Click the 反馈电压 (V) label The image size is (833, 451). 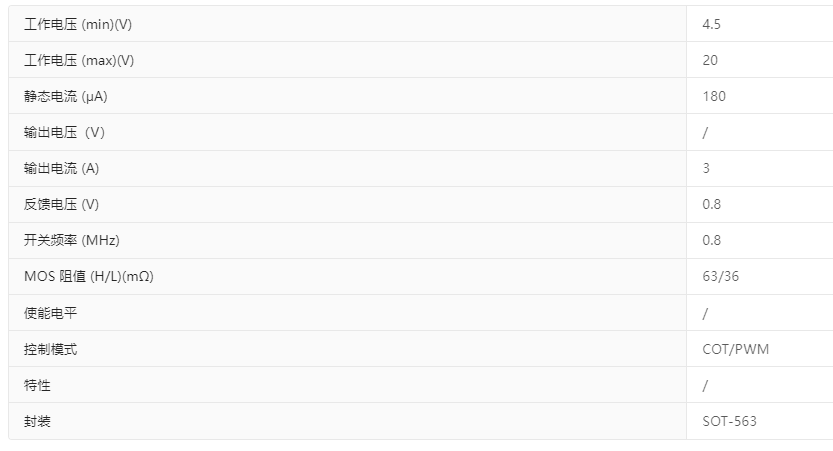point(61,204)
